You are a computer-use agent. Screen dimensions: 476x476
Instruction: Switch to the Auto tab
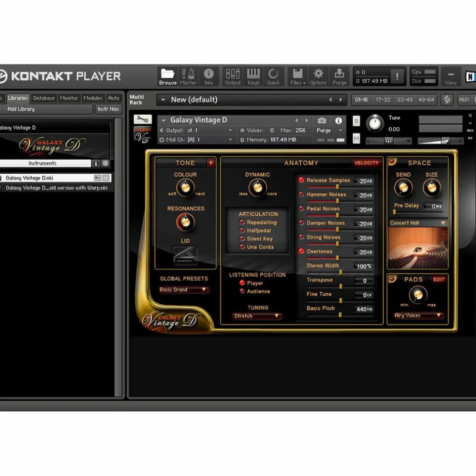coord(114,98)
